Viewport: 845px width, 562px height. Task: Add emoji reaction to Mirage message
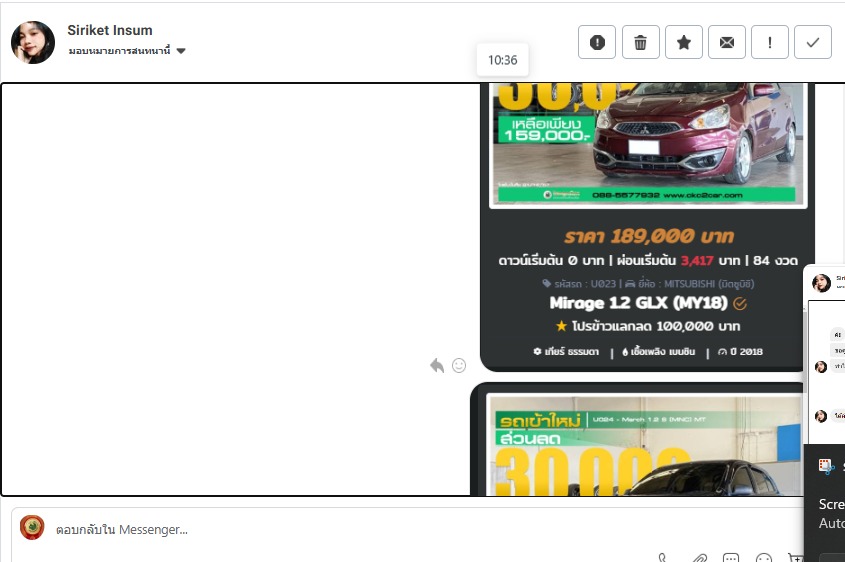tap(459, 366)
